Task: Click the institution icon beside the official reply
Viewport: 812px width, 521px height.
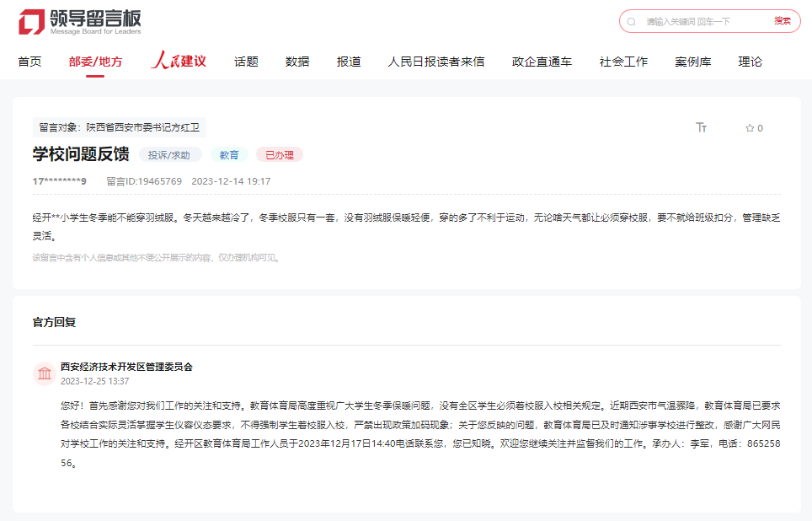Action: coord(45,373)
